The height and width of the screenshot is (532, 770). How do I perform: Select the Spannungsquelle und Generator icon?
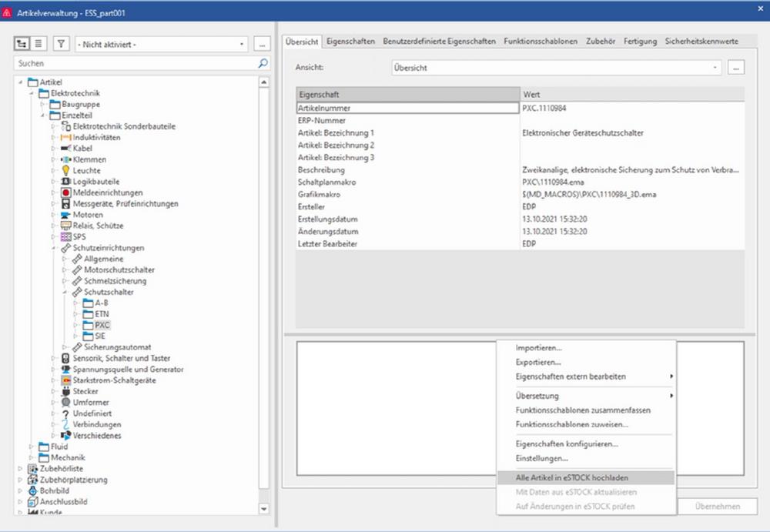tap(65, 370)
